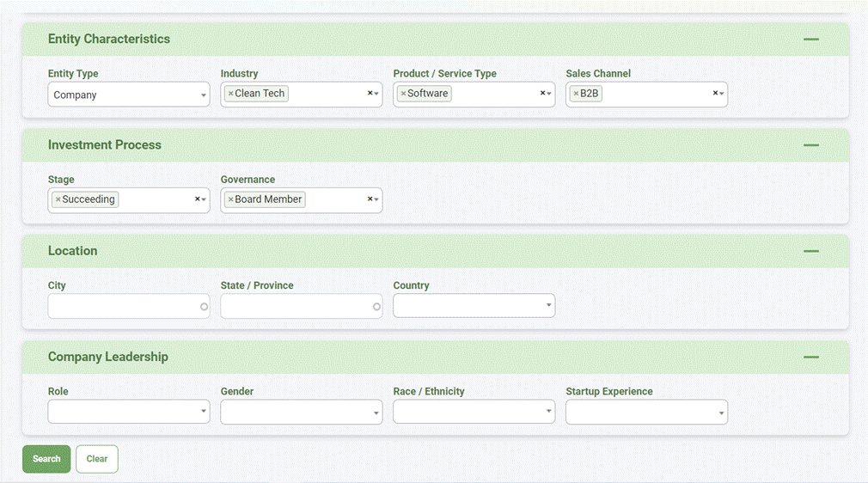Viewport: 868px width, 483px height.
Task: Click circle icon in State / Province field
Action: (x=377, y=307)
